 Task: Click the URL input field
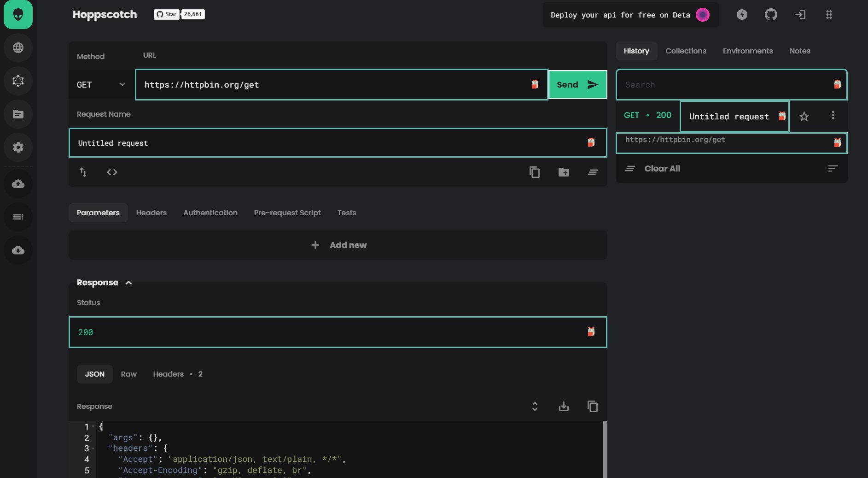click(341, 84)
